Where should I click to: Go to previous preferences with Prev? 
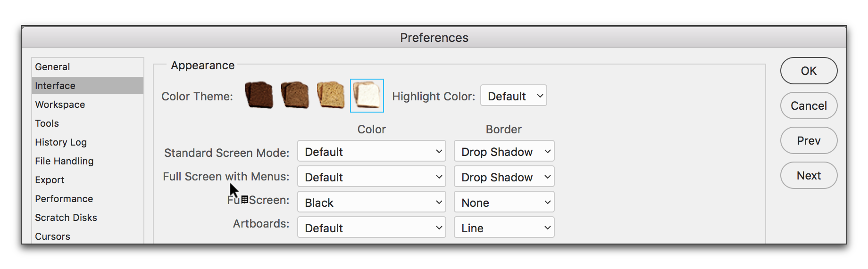point(809,140)
